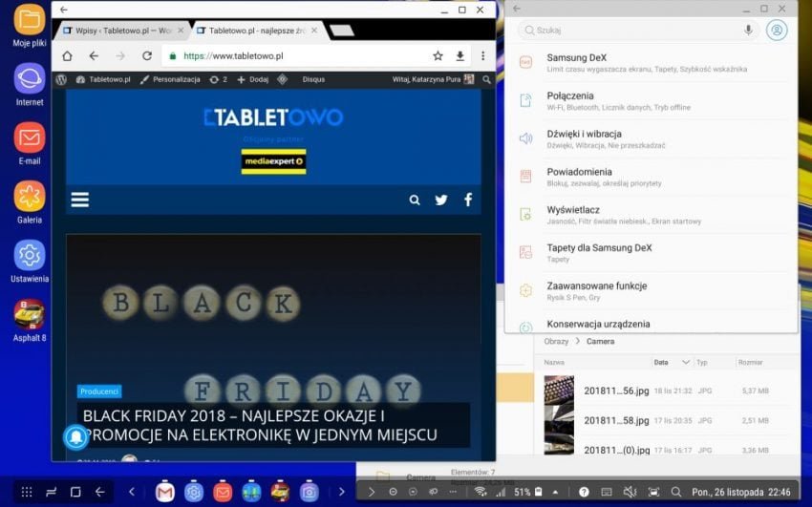812x507 pixels.
Task: Open Konserwacja urządzenia settings
Action: coord(651,324)
